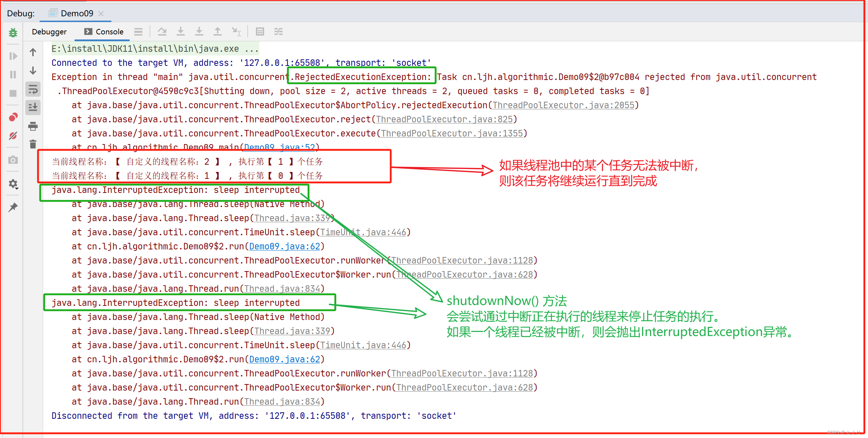
Task: Click 'Disconnected from the target VM' line
Action: [x=254, y=416]
